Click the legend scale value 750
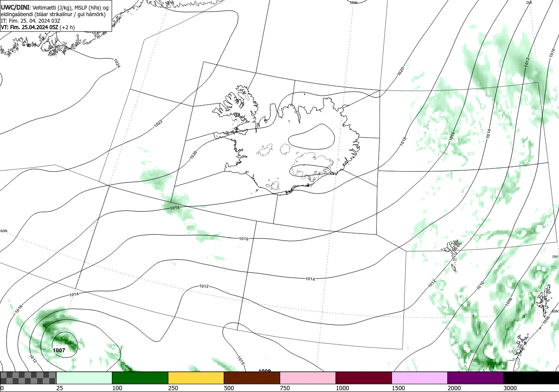The height and width of the screenshot is (392, 559). 285,388
